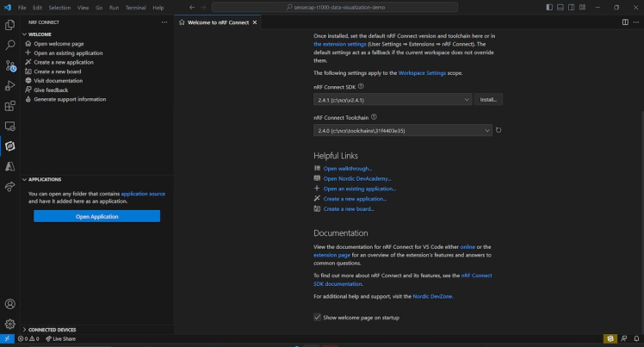
Task: Select the Welcome to nRF Connect tab
Action: [x=217, y=22]
